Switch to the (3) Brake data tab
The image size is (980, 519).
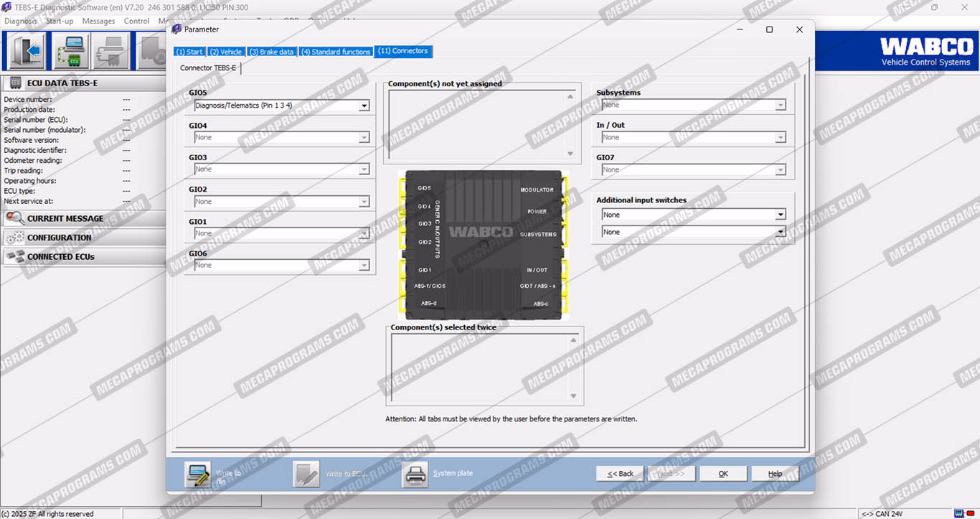(271, 52)
